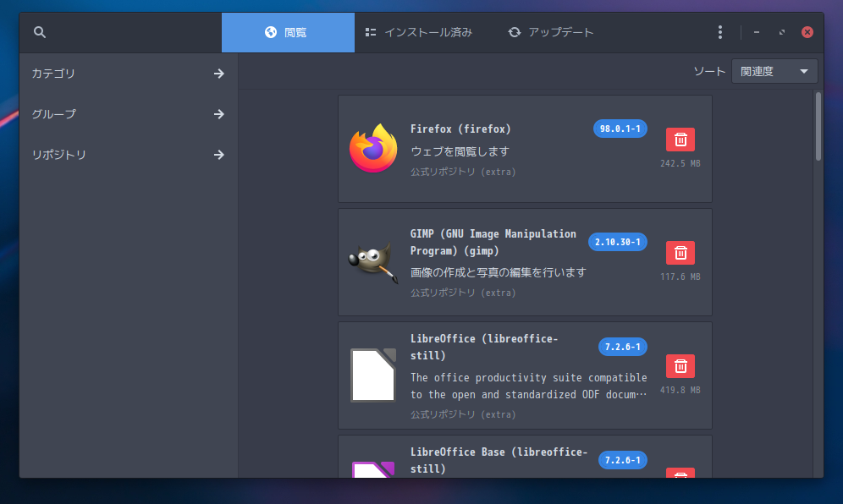Click the LibreOffice document icon
The height and width of the screenshot is (504, 843).
point(373,375)
